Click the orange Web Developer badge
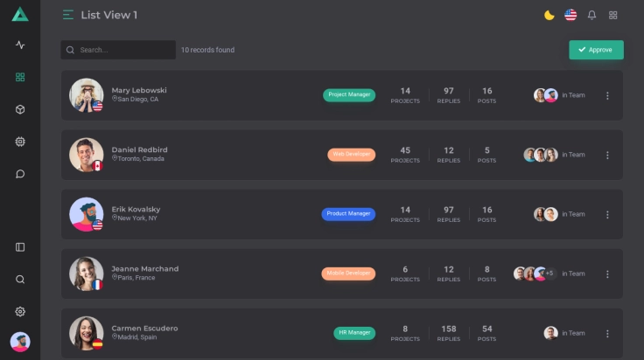 (x=352, y=155)
